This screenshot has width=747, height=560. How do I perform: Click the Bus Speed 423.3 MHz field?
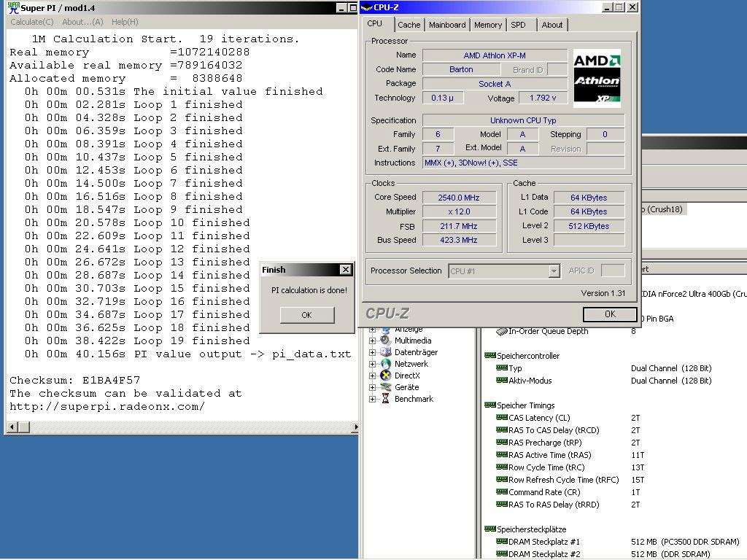(459, 240)
